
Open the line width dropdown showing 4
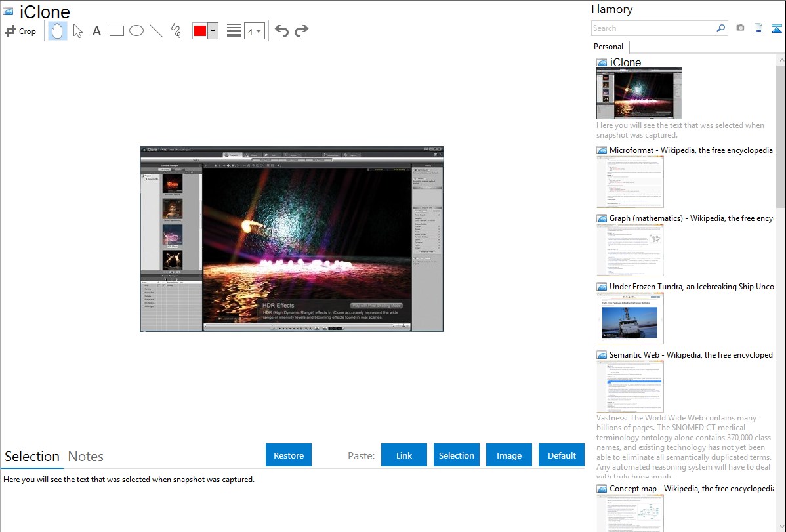[254, 31]
